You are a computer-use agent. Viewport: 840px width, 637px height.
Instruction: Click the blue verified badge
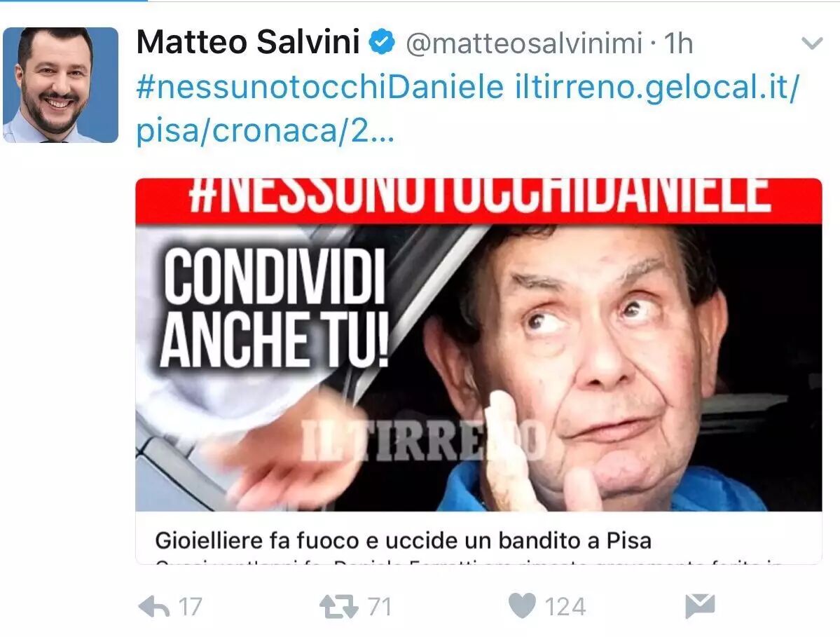(x=382, y=42)
